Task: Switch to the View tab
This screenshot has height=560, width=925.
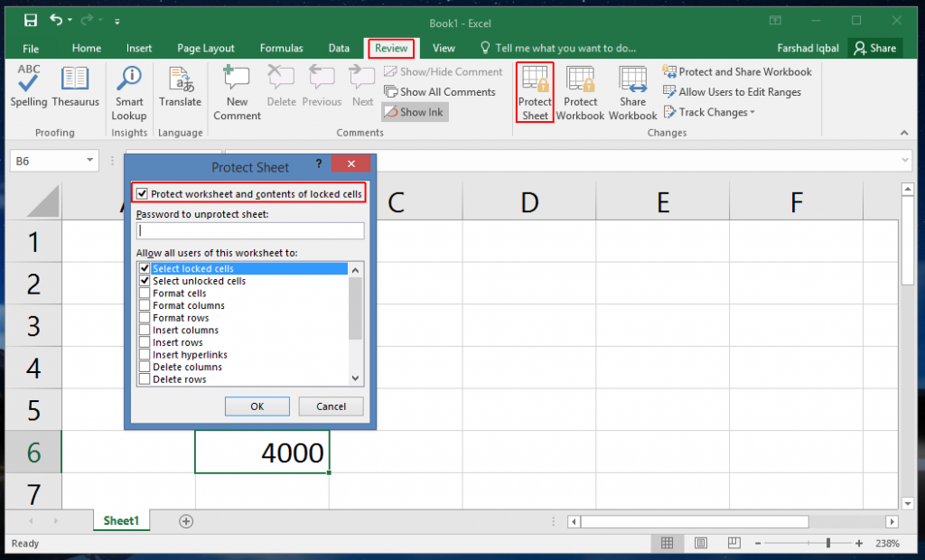Action: 444,48
